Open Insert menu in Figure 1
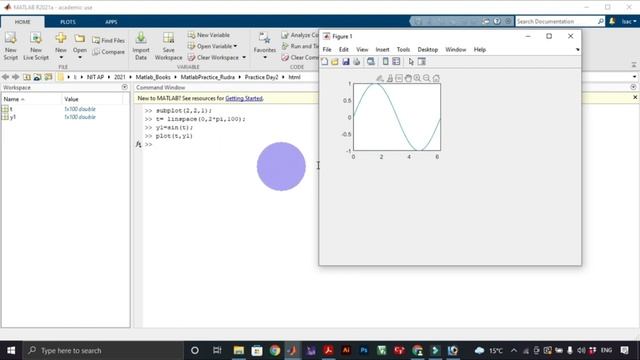 tap(382, 49)
